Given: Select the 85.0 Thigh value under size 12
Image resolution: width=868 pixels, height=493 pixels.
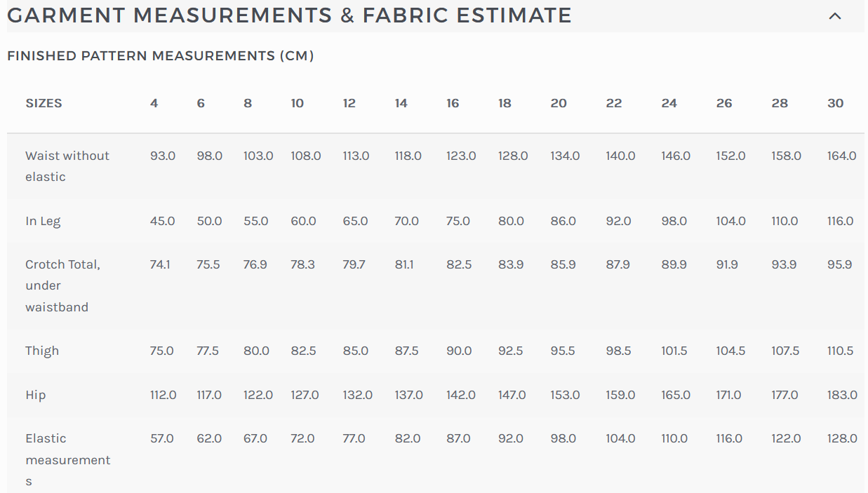Looking at the screenshot, I should coord(355,350).
